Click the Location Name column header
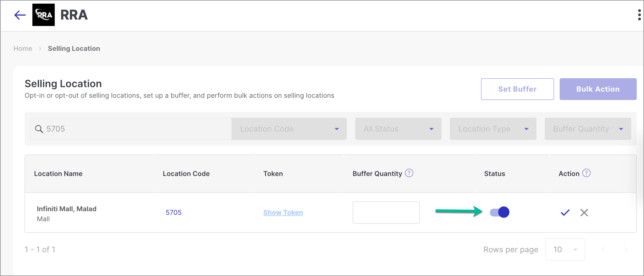644x276 pixels. (58, 174)
